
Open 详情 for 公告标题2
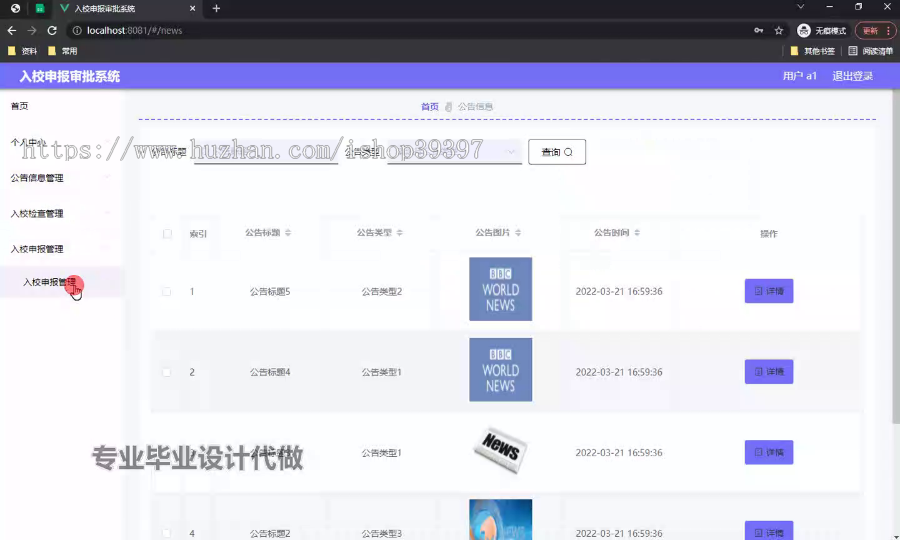click(769, 531)
